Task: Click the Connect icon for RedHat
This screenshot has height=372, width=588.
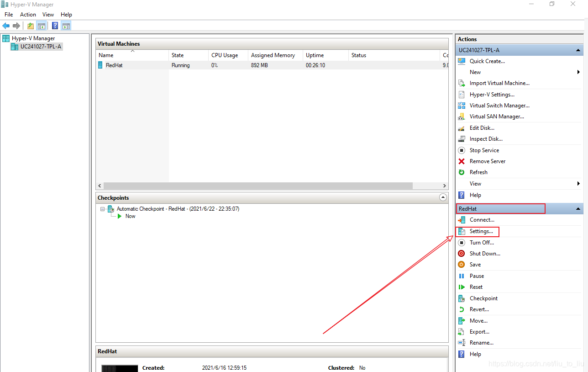Action: tap(462, 220)
